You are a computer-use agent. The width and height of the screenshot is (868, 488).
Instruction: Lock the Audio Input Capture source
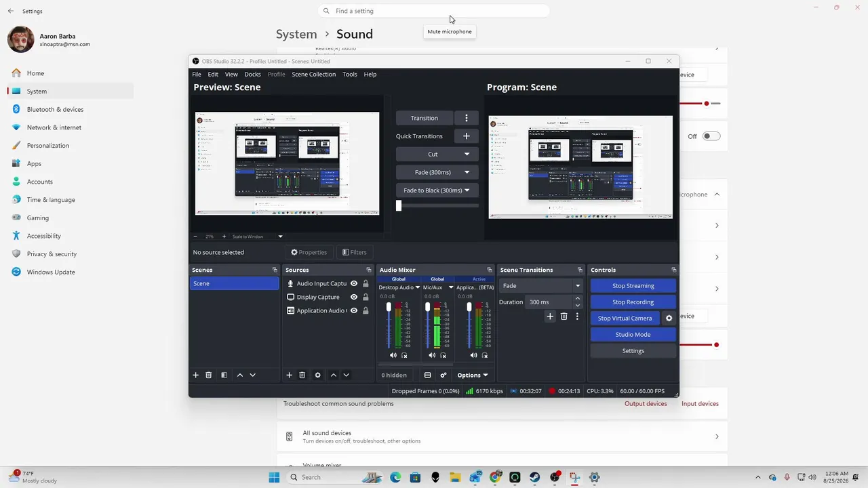(x=366, y=283)
